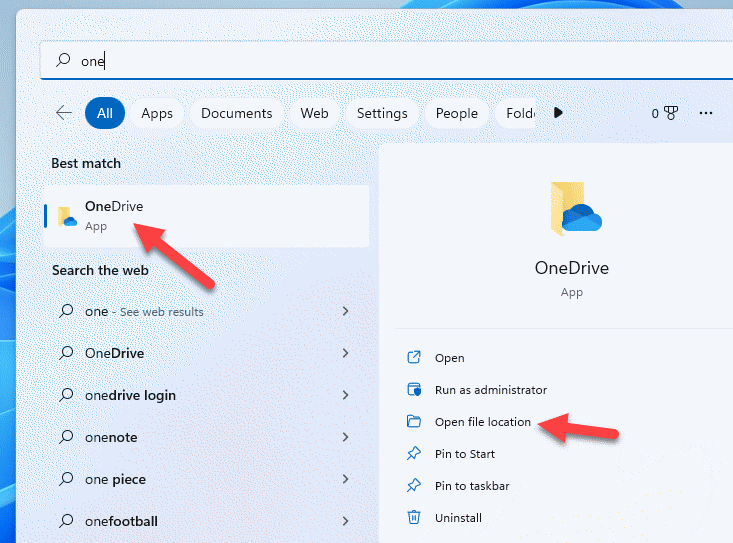
Task: Expand the 'onenote' suggestion chevron
Action: [x=345, y=437]
